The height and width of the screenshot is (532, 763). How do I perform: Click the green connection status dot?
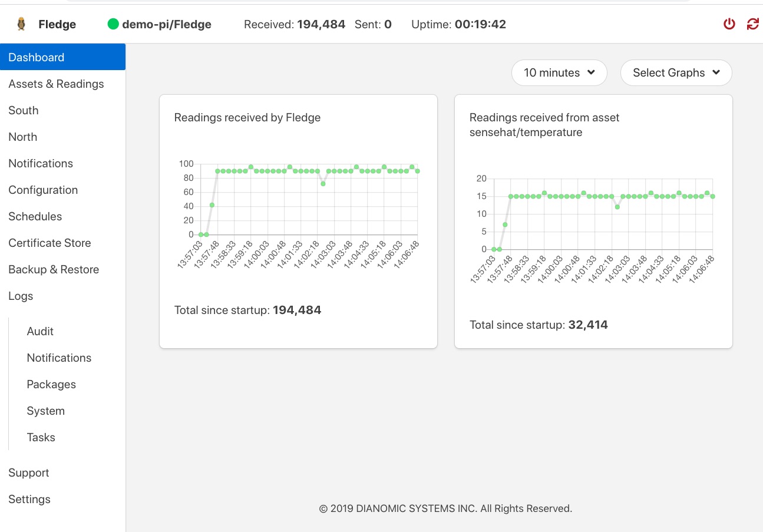point(113,24)
